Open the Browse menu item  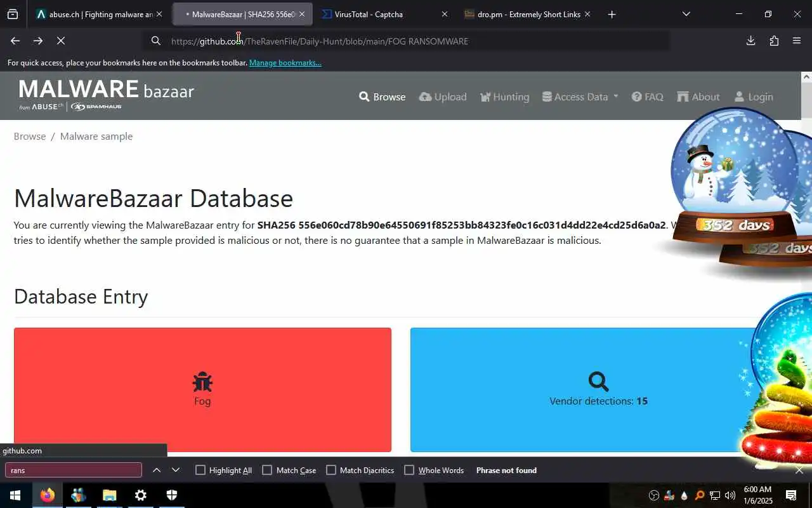[x=382, y=97]
